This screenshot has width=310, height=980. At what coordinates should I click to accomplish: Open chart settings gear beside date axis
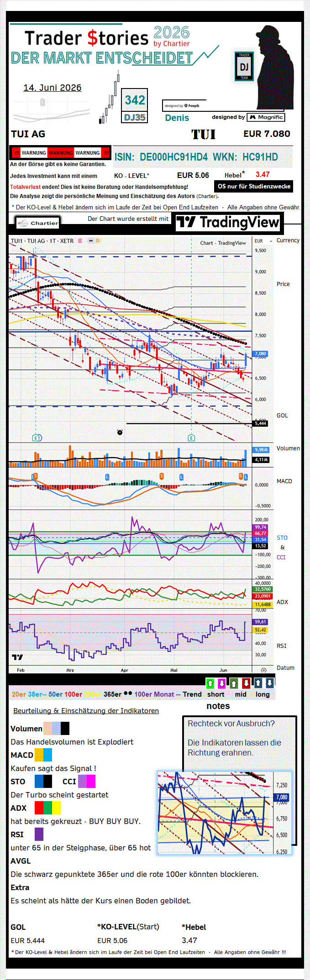(x=263, y=670)
